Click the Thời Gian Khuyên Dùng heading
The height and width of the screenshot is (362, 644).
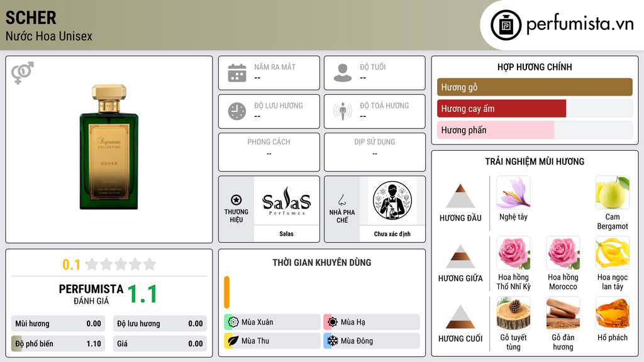pyautogui.click(x=322, y=262)
